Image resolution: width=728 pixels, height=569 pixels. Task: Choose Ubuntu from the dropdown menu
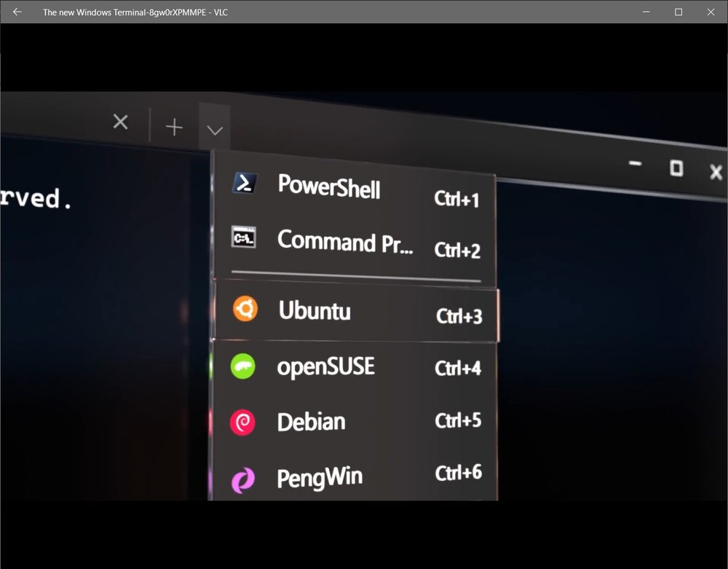click(314, 312)
